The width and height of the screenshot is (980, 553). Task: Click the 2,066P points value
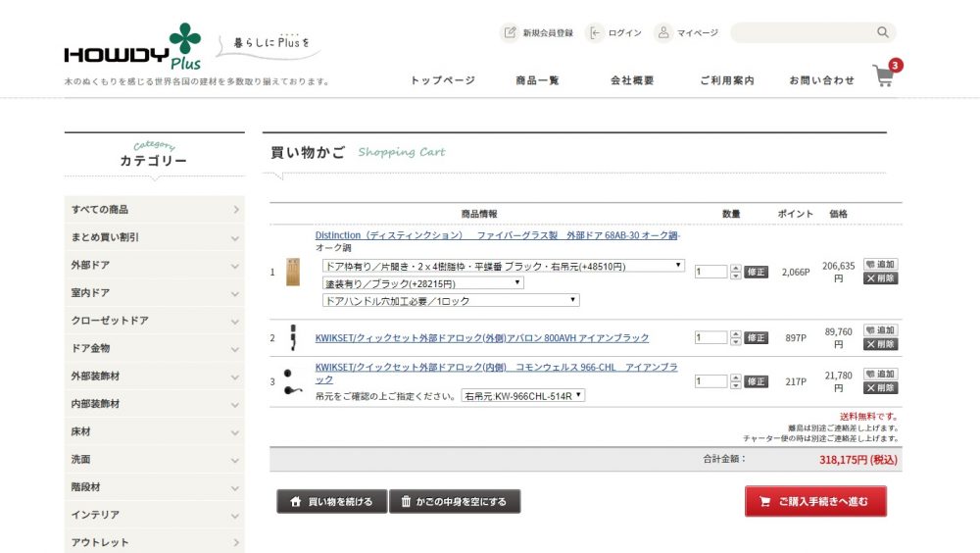tap(796, 273)
